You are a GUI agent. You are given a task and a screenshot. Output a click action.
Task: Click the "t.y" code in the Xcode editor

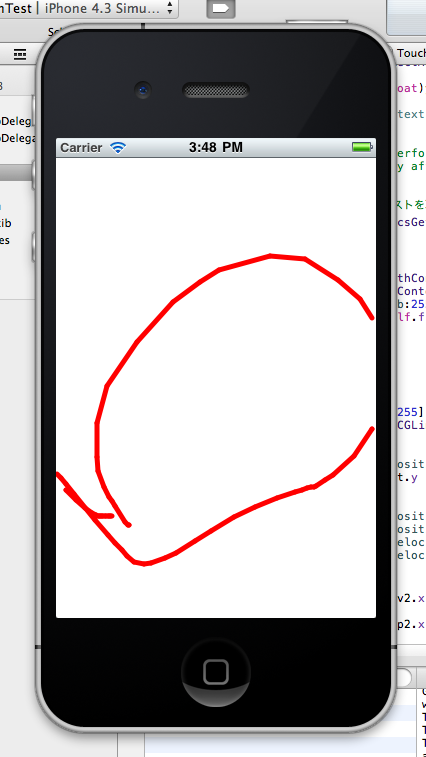pyautogui.click(x=408, y=477)
